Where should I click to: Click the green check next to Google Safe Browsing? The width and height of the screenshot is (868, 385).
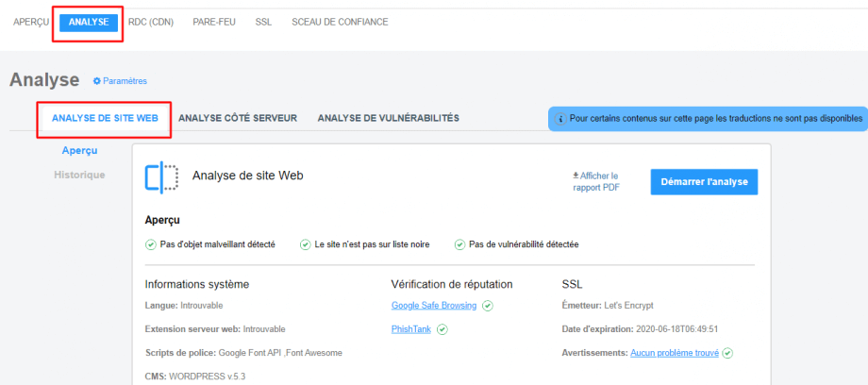(x=488, y=306)
